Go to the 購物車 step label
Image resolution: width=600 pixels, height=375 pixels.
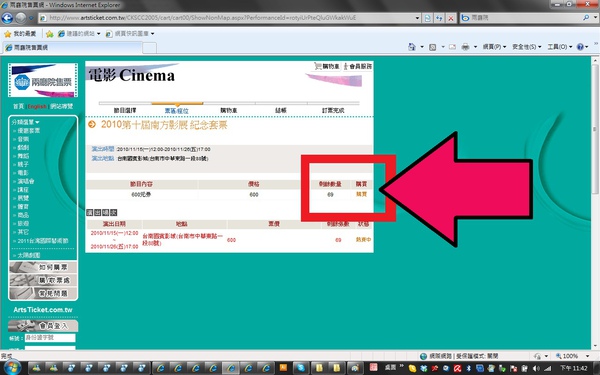click(228, 110)
